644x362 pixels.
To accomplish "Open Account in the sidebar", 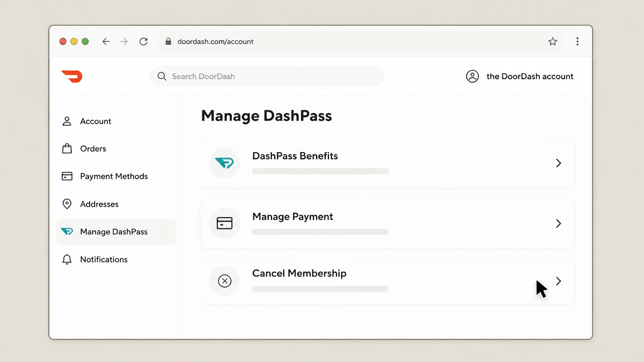I will click(116, 121).
